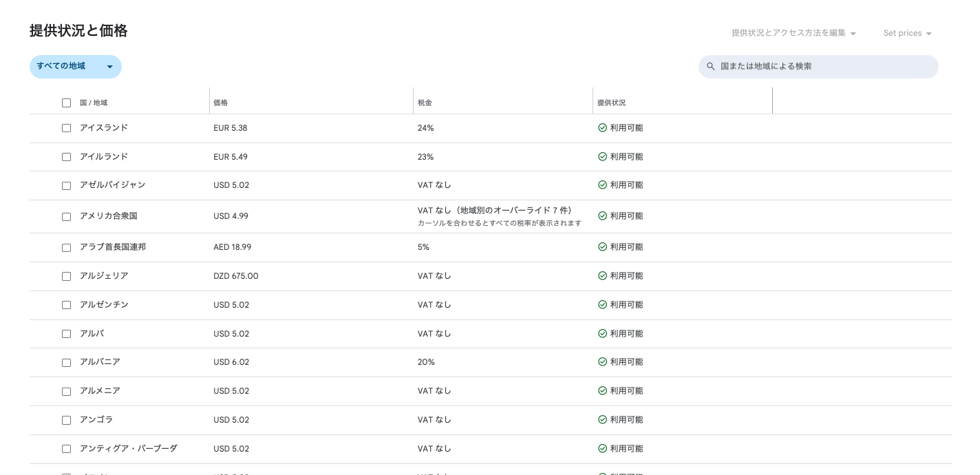The width and height of the screenshot is (980, 475).
Task: Click the 24% tax value
Action: pyautogui.click(x=425, y=128)
